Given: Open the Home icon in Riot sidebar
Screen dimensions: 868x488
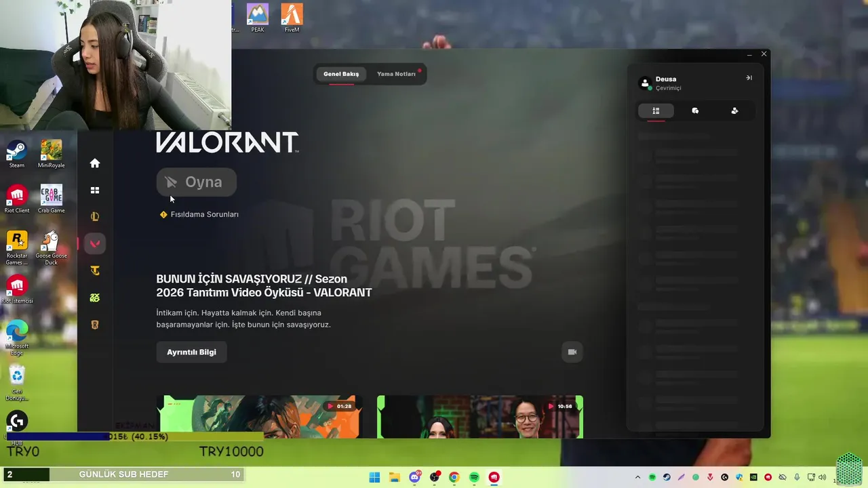Looking at the screenshot, I should point(95,163).
